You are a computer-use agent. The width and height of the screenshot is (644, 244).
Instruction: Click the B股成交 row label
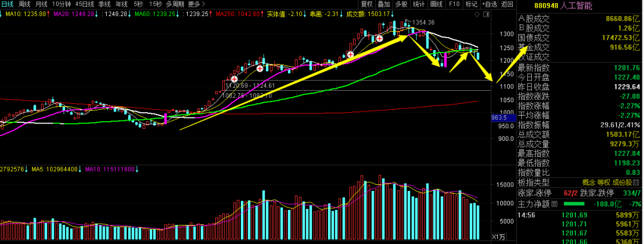click(534, 29)
